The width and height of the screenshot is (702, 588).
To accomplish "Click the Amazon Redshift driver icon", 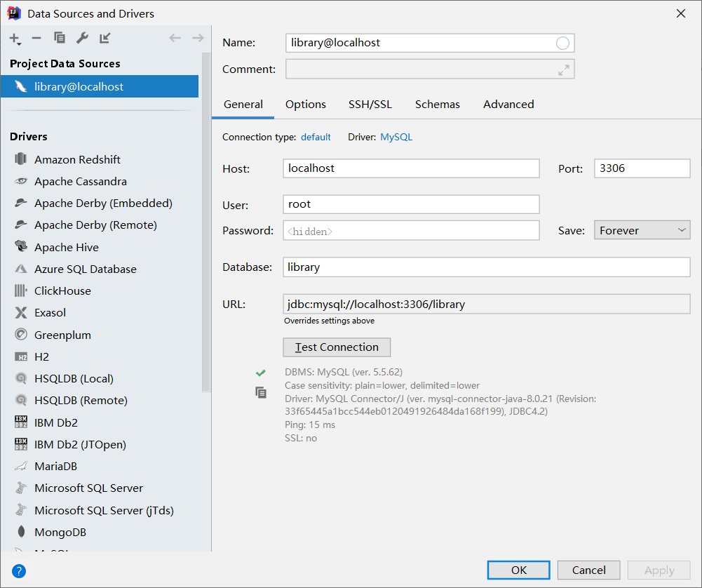I will coord(20,159).
